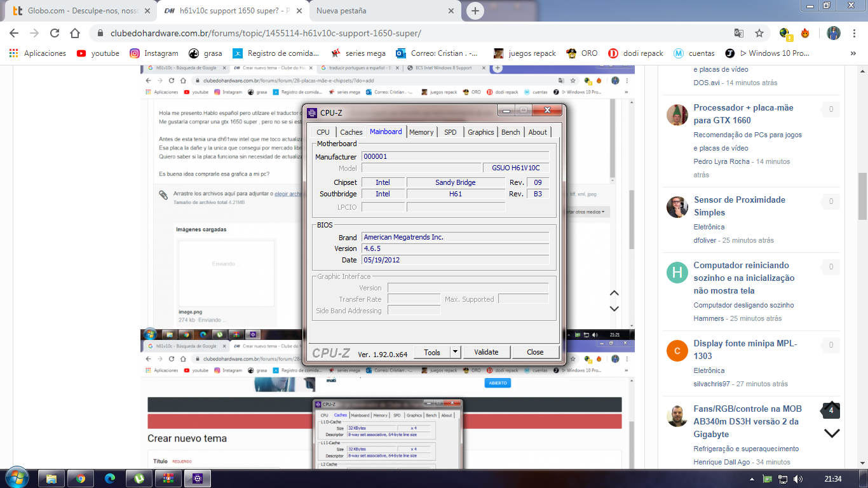Open the browser home page

(75, 33)
